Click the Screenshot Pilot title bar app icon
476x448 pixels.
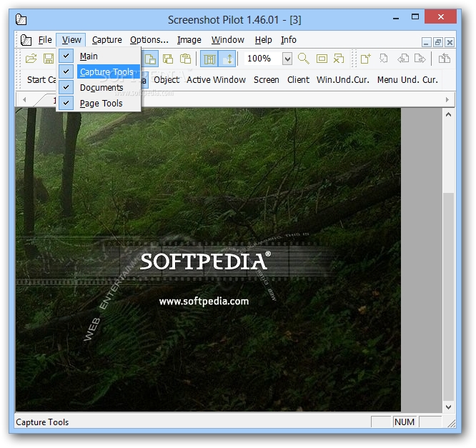21,19
